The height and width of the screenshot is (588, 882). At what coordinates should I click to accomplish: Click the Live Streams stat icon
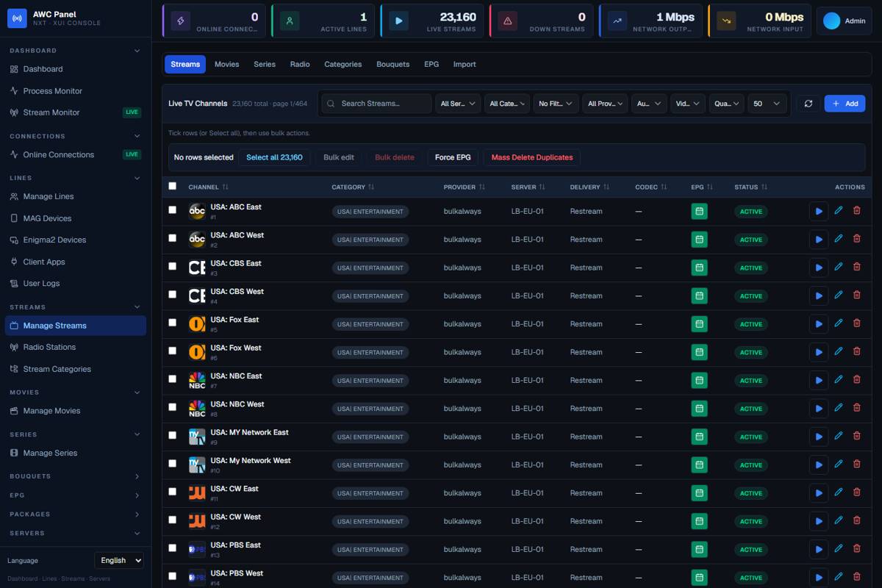tap(398, 21)
